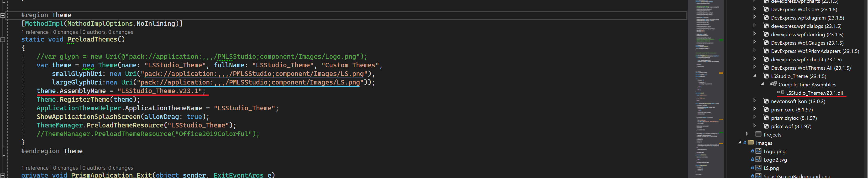Click the devexpress.wpf.dialogs package icon
The image size is (868, 179).
tap(766, 26)
